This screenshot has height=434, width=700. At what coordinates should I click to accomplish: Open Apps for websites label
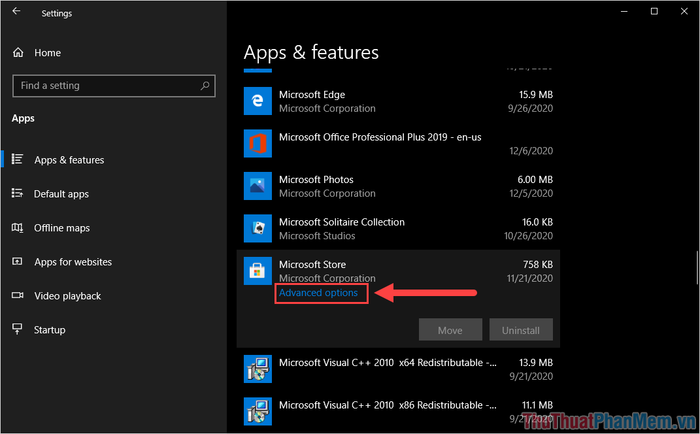click(73, 262)
